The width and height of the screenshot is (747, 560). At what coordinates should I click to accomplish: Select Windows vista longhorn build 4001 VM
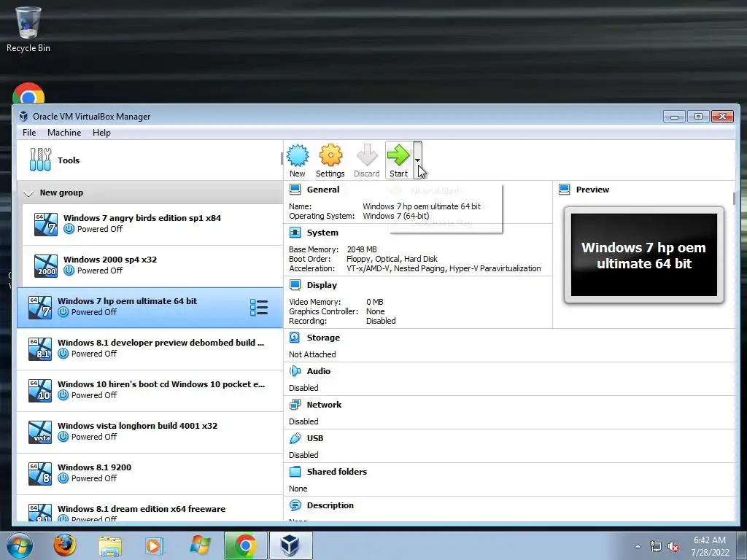click(x=150, y=432)
